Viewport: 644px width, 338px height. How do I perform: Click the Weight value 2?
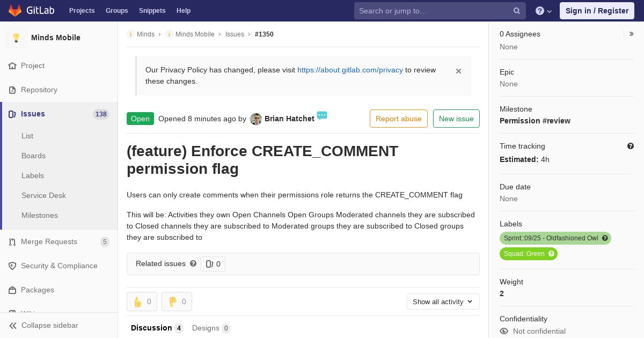click(502, 293)
